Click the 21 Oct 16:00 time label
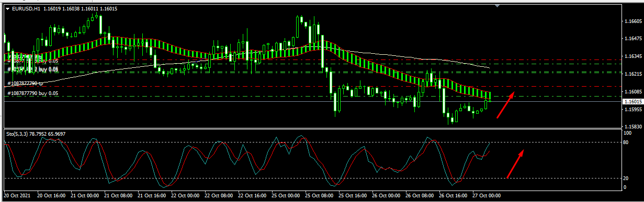This screenshot has width=644, height=202. [152, 196]
